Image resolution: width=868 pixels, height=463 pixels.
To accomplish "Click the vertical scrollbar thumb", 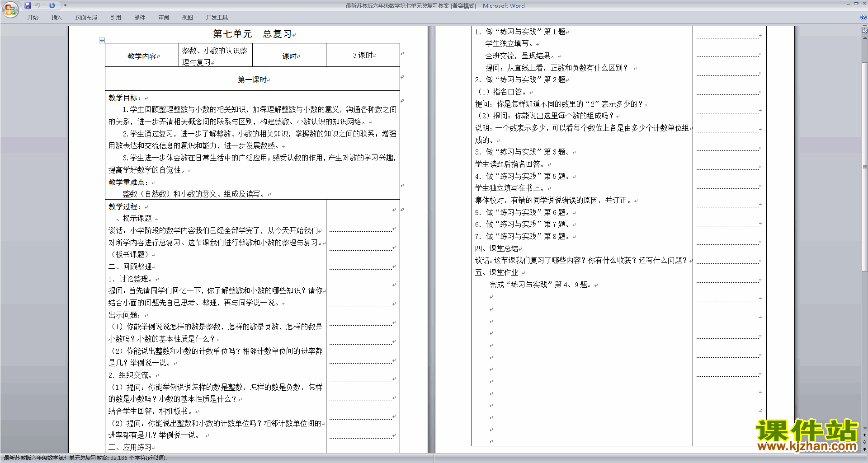I will click(865, 166).
